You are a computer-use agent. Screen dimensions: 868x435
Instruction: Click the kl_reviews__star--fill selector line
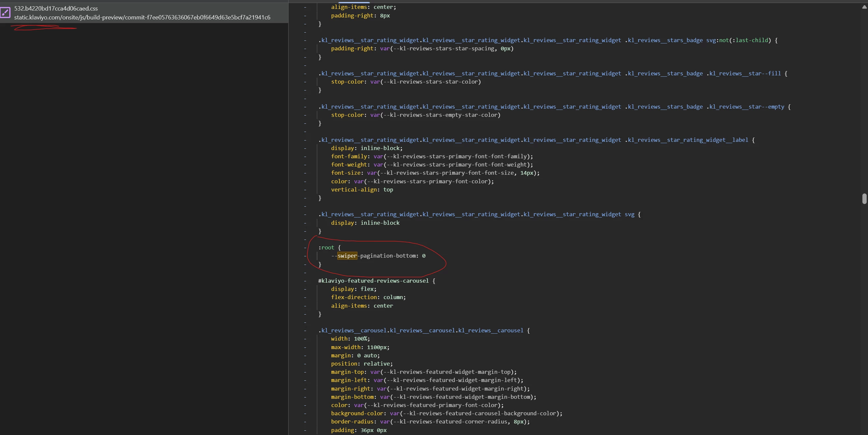coord(553,73)
